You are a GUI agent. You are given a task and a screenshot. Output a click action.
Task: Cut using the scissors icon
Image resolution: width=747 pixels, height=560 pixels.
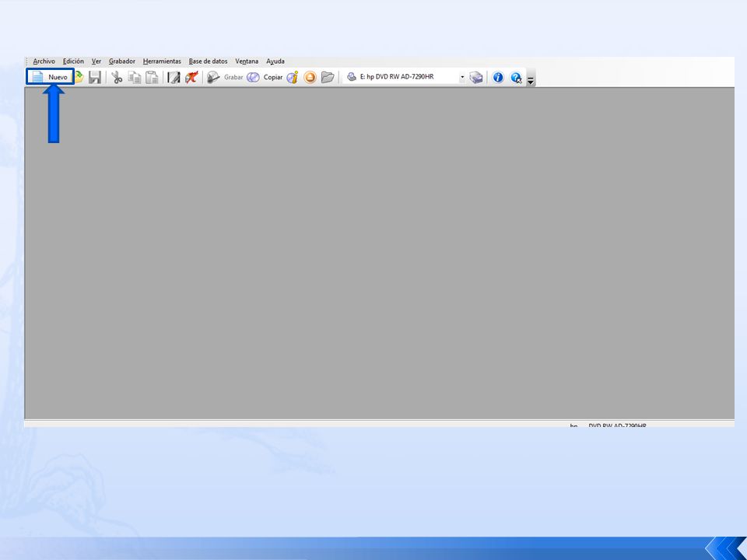tap(117, 77)
